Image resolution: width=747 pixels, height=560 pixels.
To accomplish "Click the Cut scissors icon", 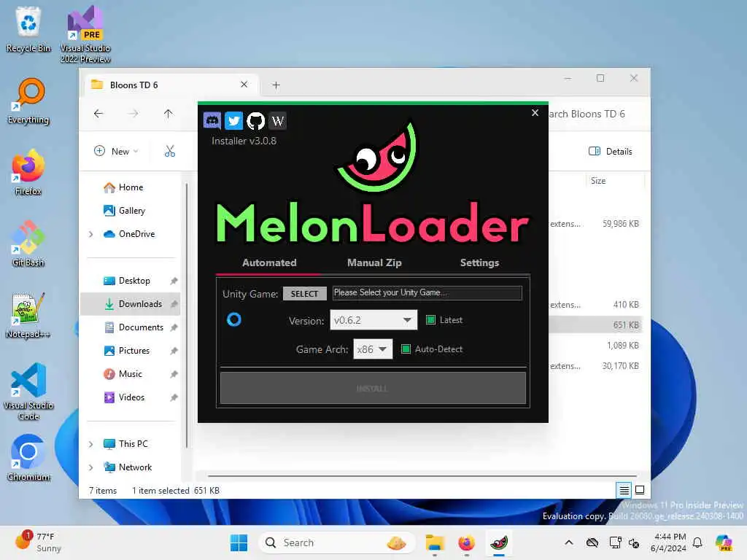I will 170,152.
